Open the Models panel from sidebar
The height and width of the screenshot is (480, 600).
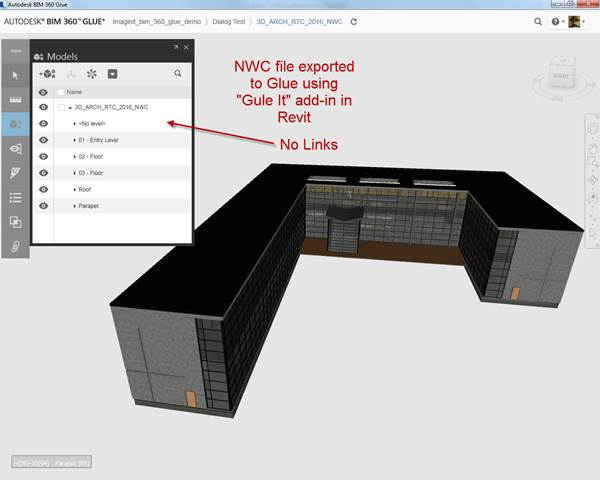pyautogui.click(x=15, y=124)
